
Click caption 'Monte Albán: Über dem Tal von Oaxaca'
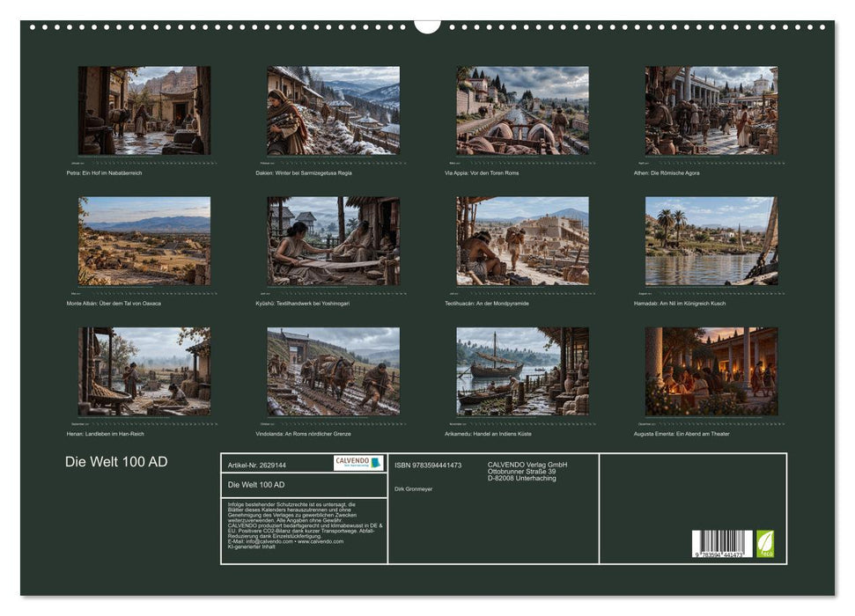pyautogui.click(x=114, y=303)
